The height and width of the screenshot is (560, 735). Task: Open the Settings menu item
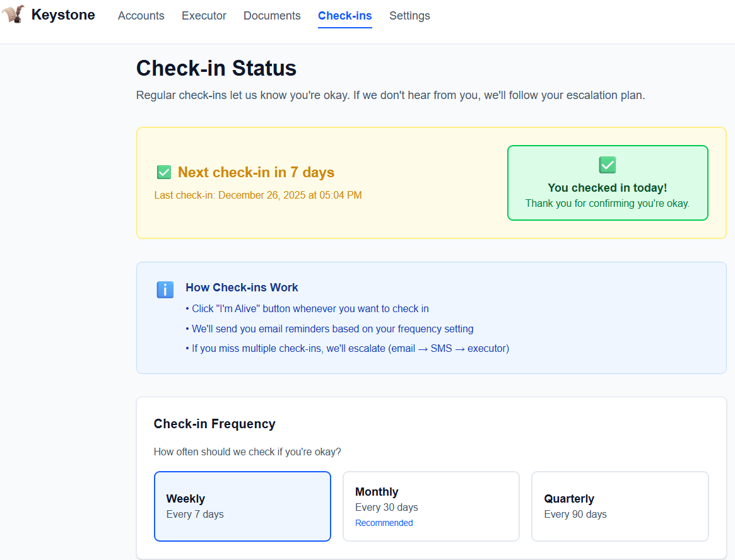tap(409, 16)
